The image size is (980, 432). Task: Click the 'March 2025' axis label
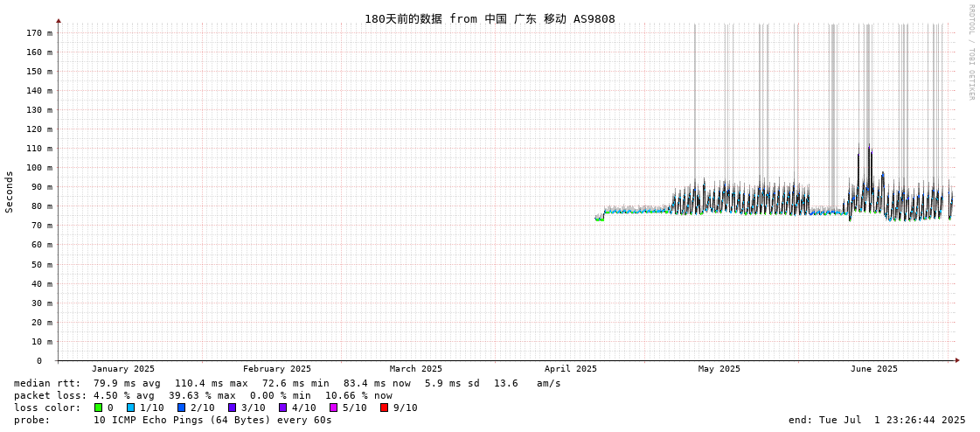tap(415, 369)
